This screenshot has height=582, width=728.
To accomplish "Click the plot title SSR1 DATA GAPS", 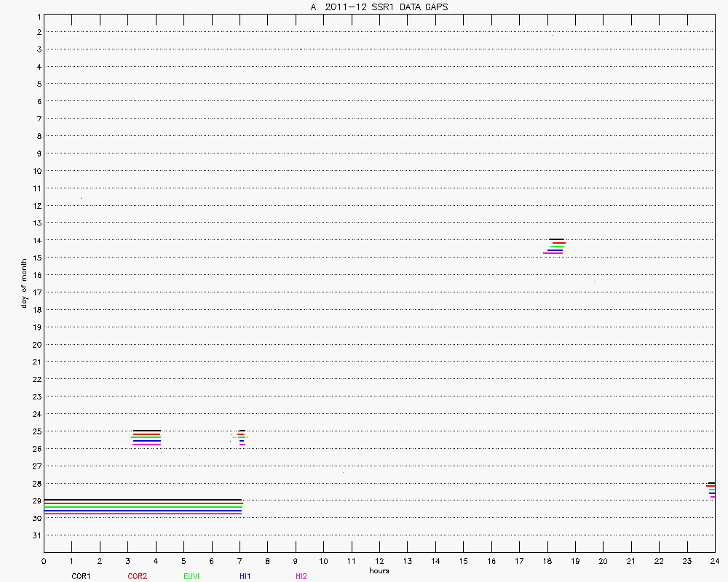I will coord(379,7).
